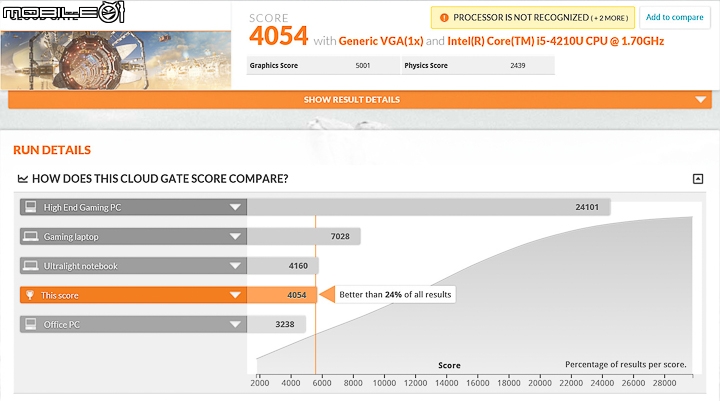Image resolution: width=720 pixels, height=401 pixels.
Task: Click the 24101 High End Gaming bar
Action: tap(429, 207)
